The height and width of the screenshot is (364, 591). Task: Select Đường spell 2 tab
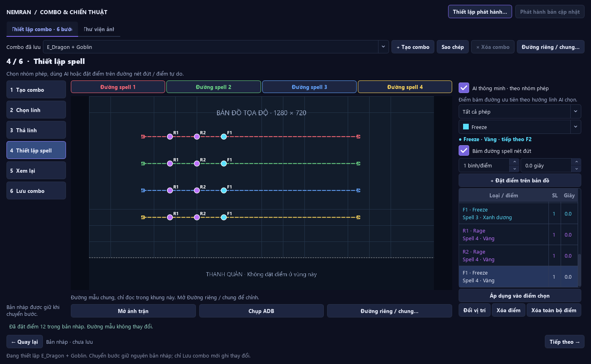pos(214,87)
